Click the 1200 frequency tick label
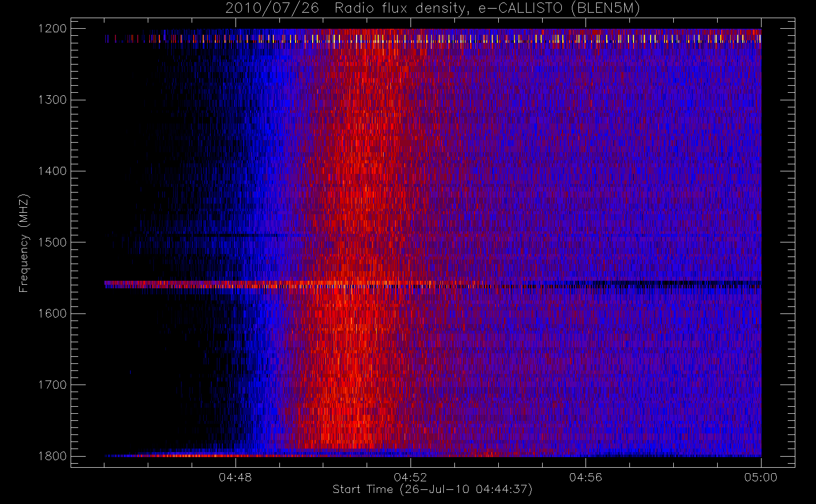816x504 pixels. 52,29
